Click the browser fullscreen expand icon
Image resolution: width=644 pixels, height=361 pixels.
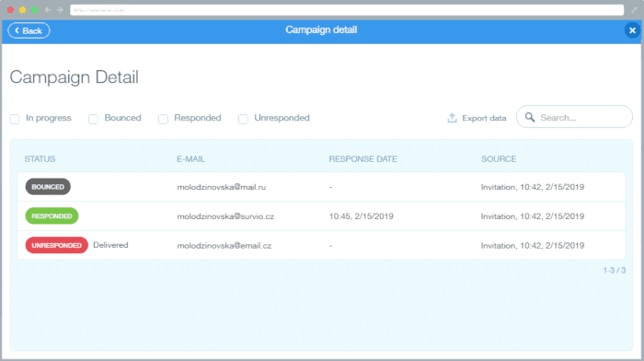tap(634, 10)
